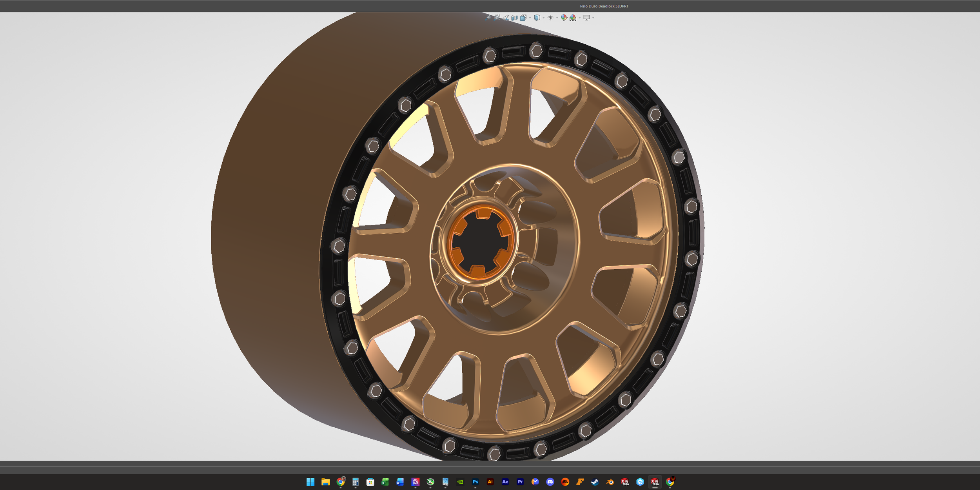The width and height of the screenshot is (980, 490).
Task: Open the Windows Start menu
Action: [310, 482]
